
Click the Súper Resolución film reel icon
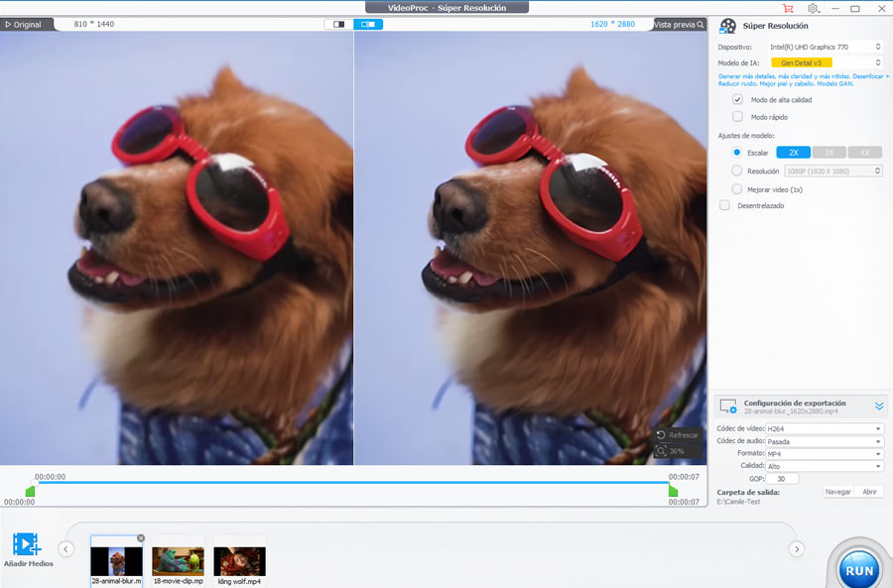(x=727, y=26)
